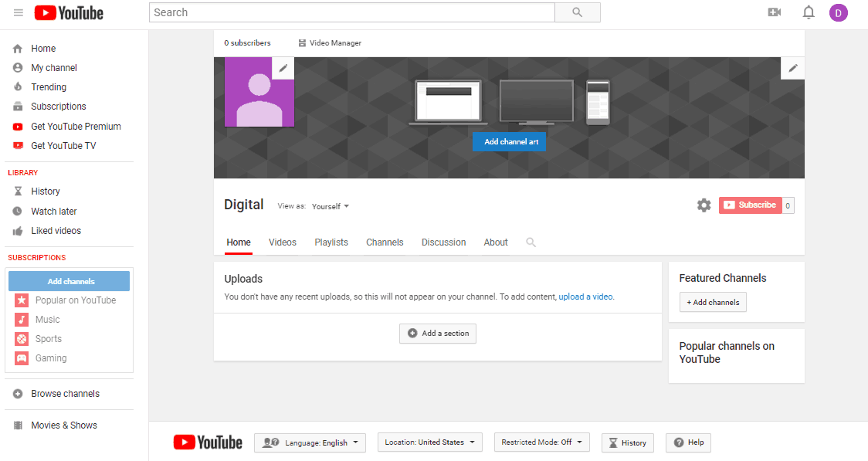This screenshot has height=461, width=868.
Task: Click the Get YouTube Premium icon
Action: (18, 127)
